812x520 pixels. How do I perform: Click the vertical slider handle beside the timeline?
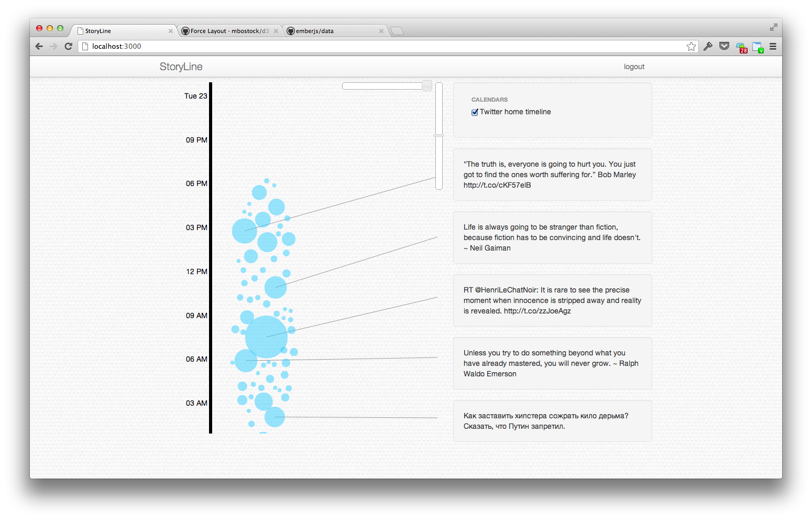439,136
